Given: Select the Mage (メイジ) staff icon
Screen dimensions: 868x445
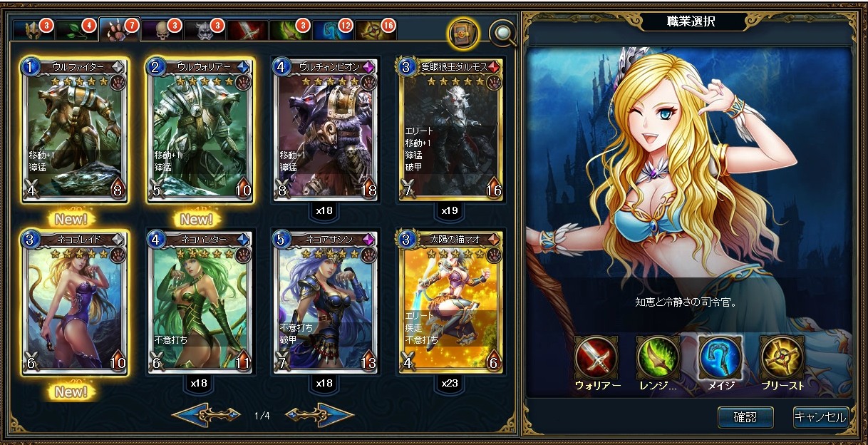Looking at the screenshot, I should click(720, 357).
